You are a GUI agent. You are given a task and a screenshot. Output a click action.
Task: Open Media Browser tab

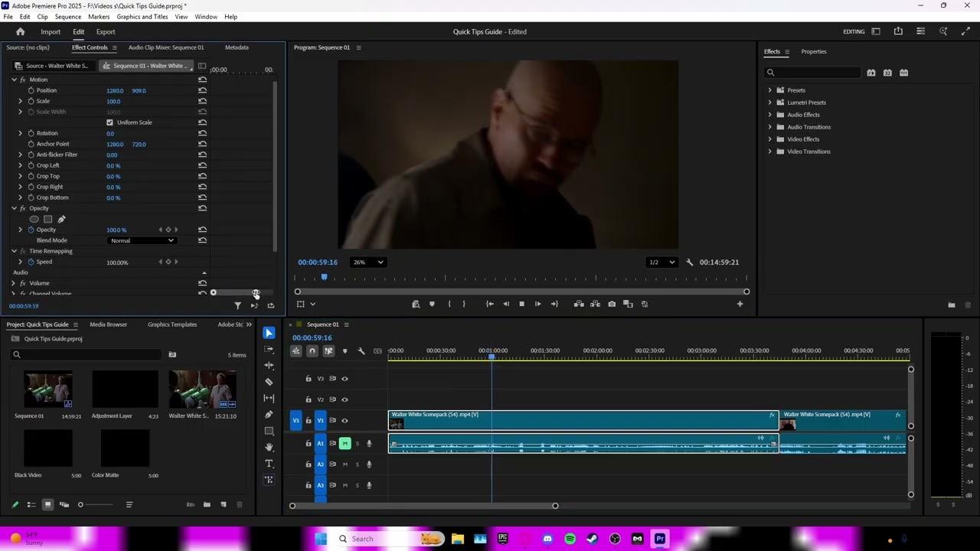point(108,324)
